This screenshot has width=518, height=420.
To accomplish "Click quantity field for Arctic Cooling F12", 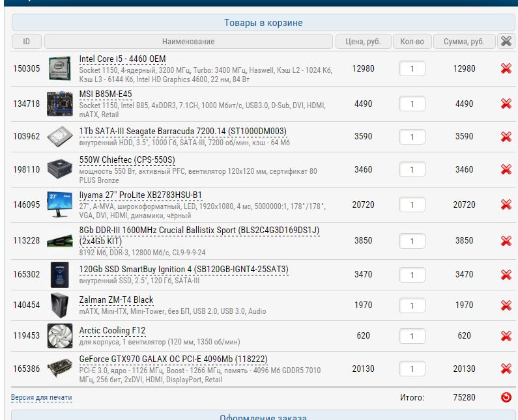I will 412,336.
